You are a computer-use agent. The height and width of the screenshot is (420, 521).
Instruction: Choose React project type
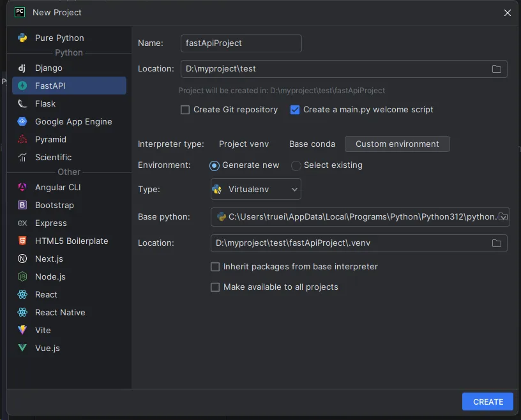[69, 294]
